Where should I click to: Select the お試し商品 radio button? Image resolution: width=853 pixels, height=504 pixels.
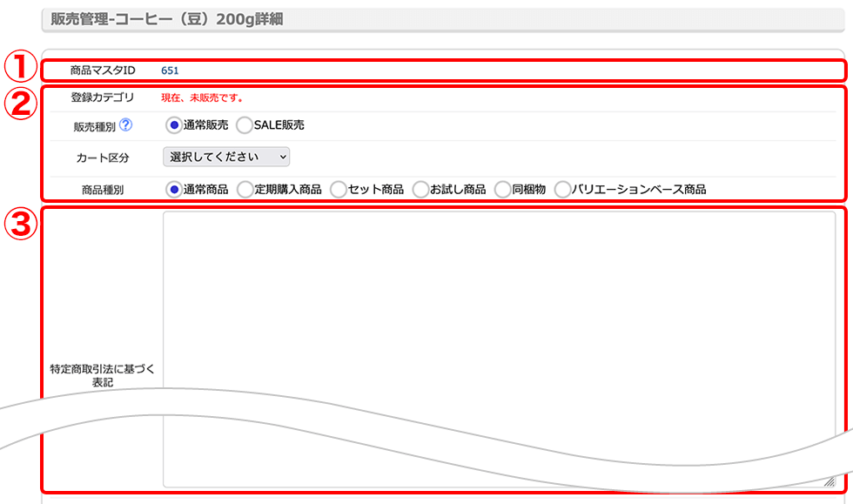coord(420,190)
